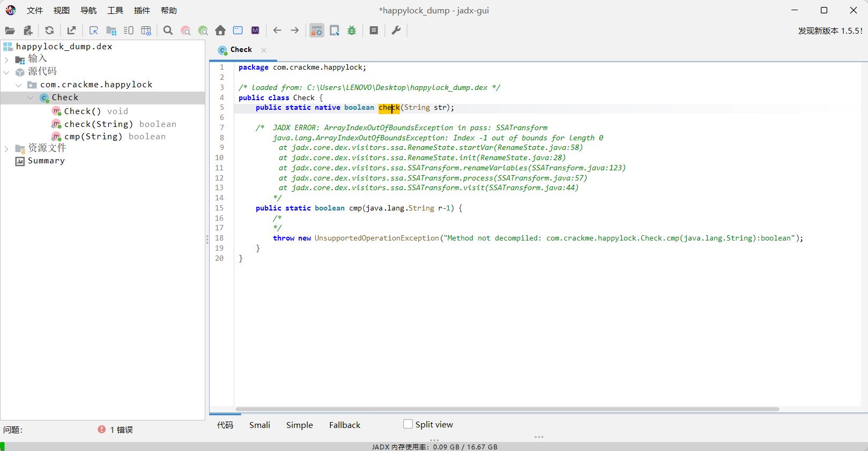Image resolution: width=868 pixels, height=451 pixels.
Task: Click the home start page icon
Action: [220, 31]
